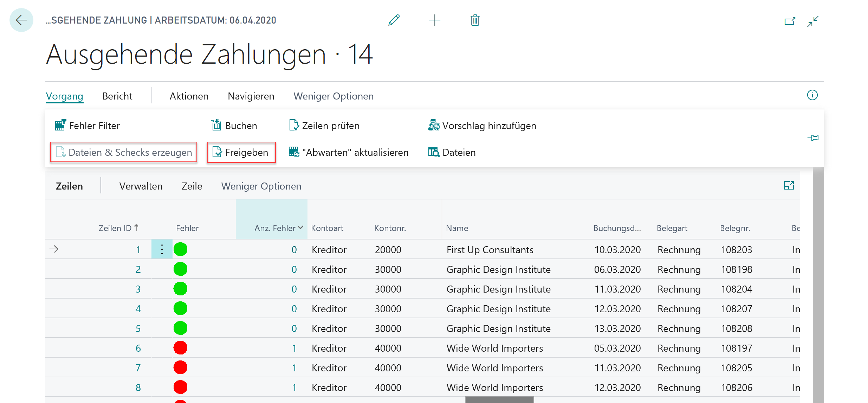This screenshot has height=403, width=868.
Task: Click the pencil edit icon
Action: tap(394, 20)
